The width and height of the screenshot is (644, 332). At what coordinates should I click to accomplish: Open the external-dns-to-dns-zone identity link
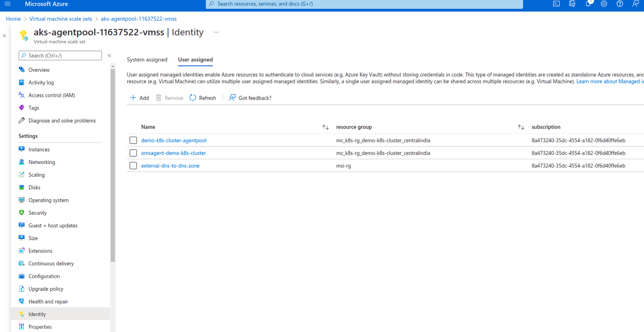pos(170,166)
